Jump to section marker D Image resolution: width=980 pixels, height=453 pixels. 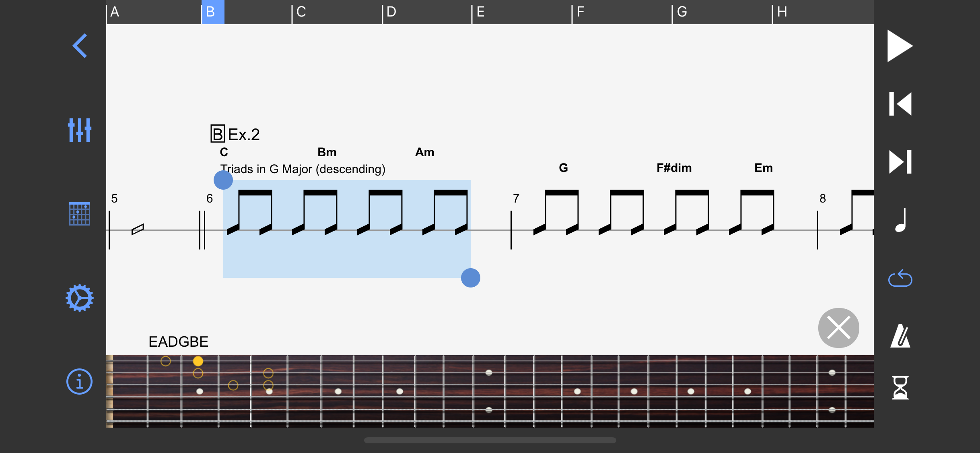coord(391,12)
